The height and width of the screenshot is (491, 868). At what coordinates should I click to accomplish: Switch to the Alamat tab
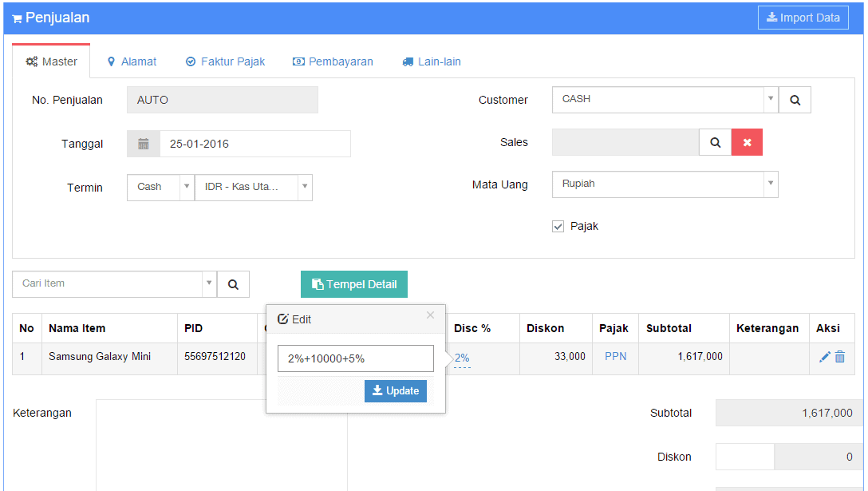click(x=132, y=61)
